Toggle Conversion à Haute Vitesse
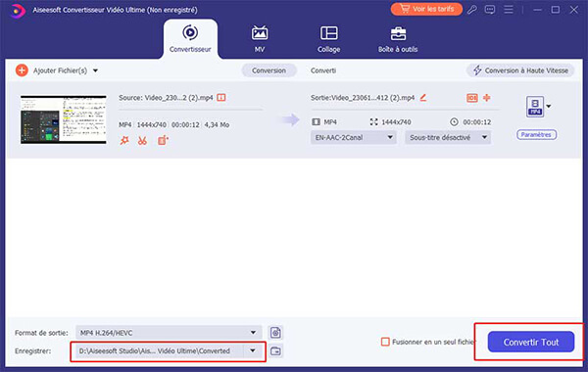Screen dimensions: 588x372 [520, 70]
